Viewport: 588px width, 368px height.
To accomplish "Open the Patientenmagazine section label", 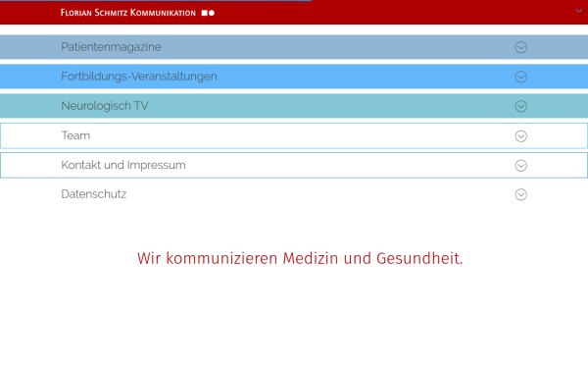I will click(111, 47).
